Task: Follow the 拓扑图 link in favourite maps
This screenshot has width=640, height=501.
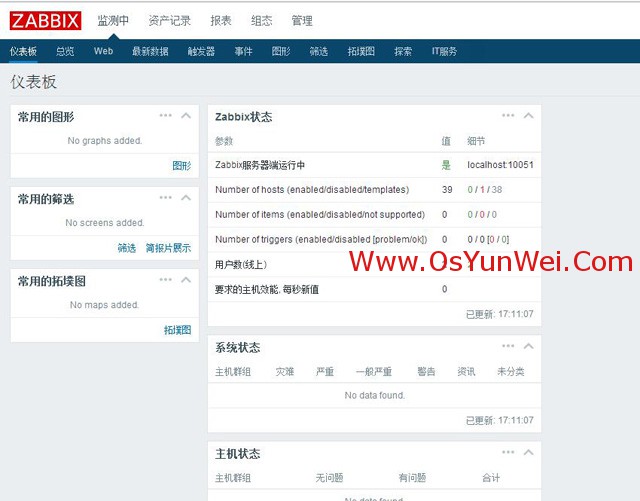Action: click(178, 330)
